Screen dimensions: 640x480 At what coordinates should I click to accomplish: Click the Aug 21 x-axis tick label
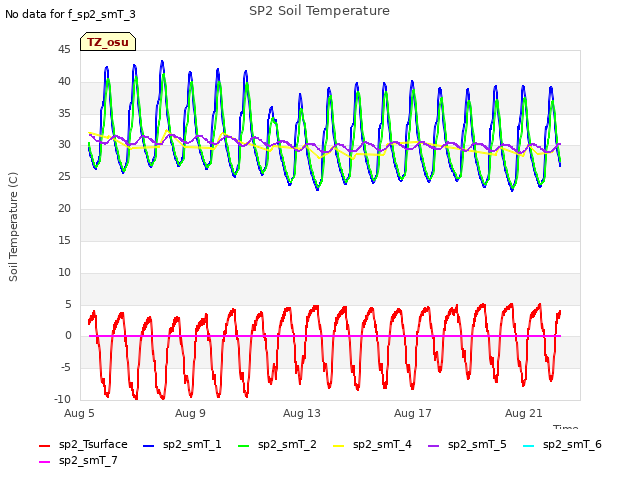[524, 413]
